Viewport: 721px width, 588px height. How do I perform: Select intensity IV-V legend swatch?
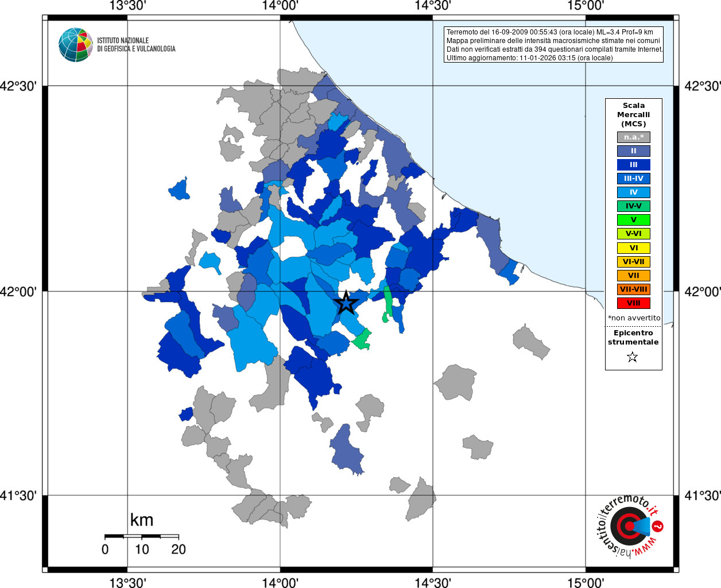[634, 206]
